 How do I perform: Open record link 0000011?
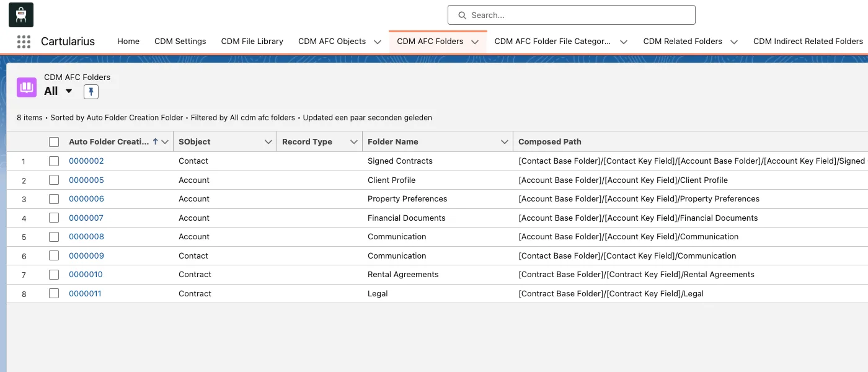[85, 294]
